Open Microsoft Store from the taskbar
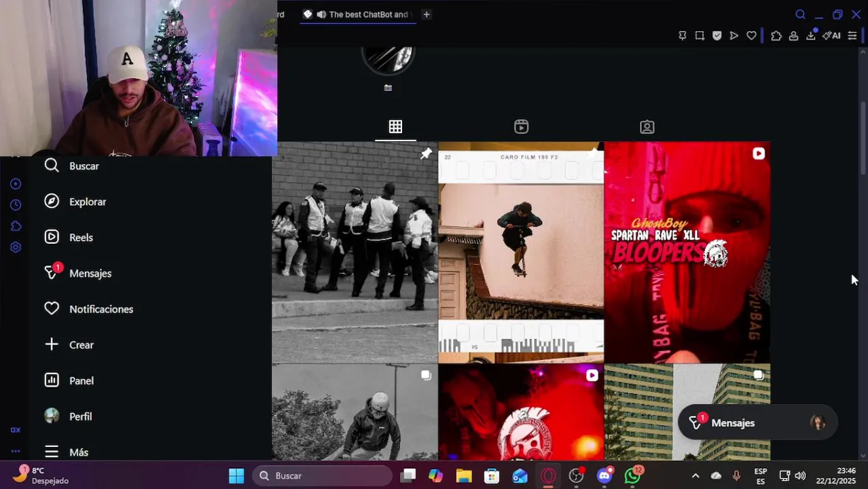 (492, 476)
